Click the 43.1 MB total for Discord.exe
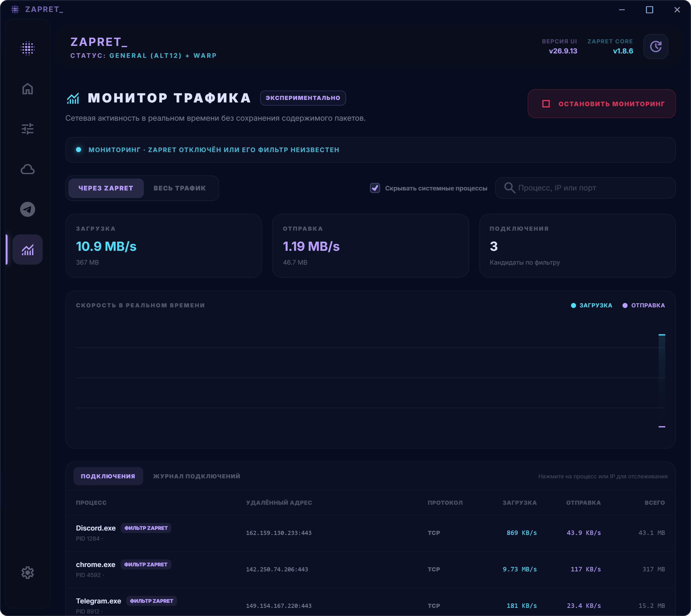Viewport: 691px width, 616px height. tap(651, 533)
